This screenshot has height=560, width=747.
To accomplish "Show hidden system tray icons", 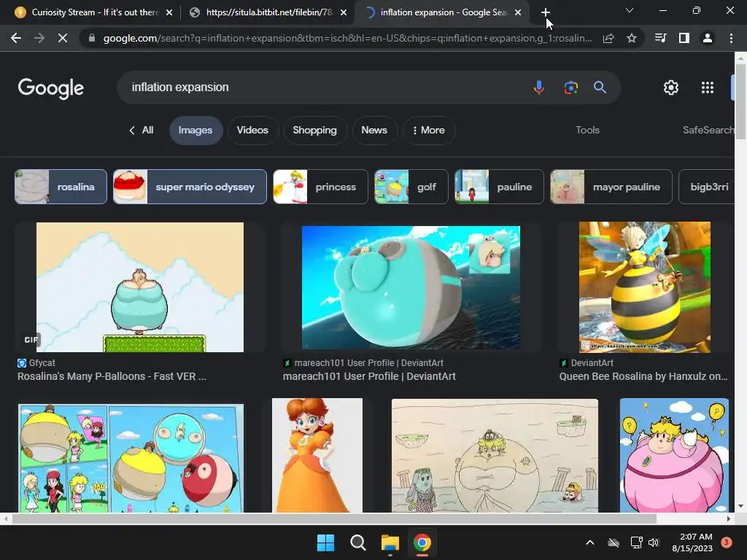I will 589,542.
